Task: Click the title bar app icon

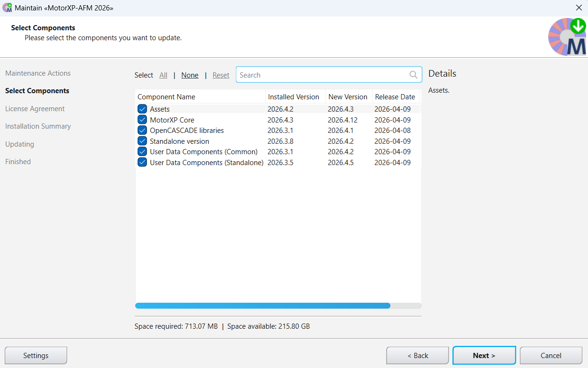Action: [7, 8]
